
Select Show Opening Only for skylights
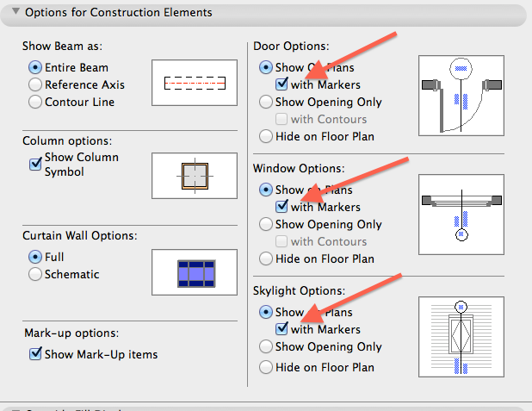point(265,346)
